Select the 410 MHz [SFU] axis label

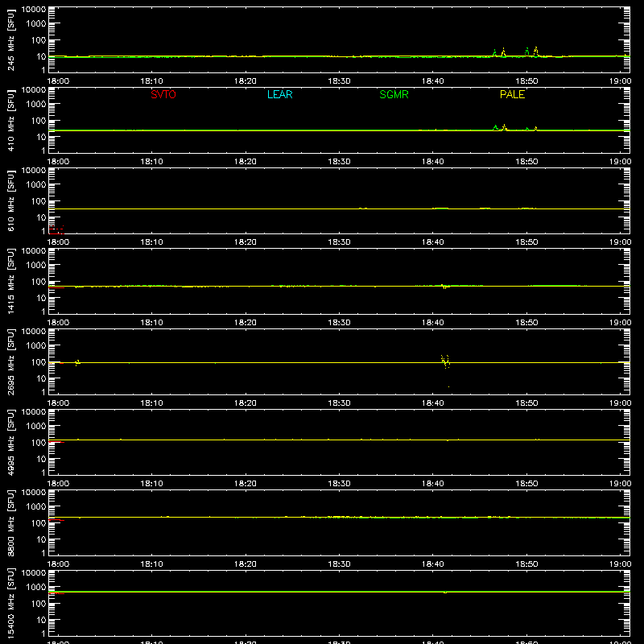click(x=10, y=120)
